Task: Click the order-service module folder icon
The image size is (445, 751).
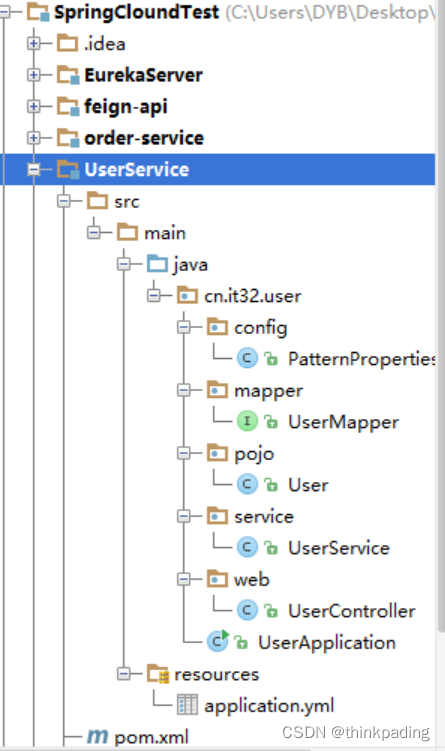Action: (68, 138)
